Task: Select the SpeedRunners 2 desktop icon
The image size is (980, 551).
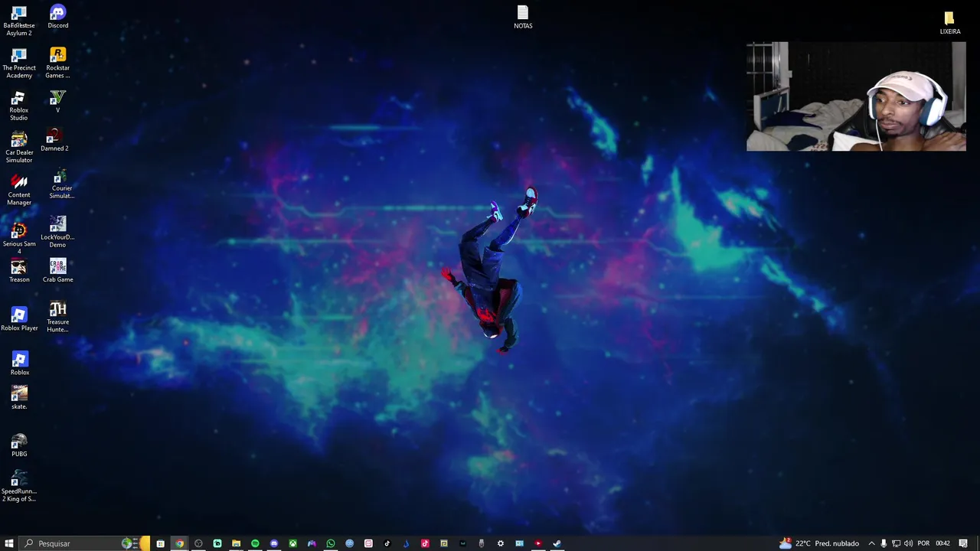Action: 19,486
